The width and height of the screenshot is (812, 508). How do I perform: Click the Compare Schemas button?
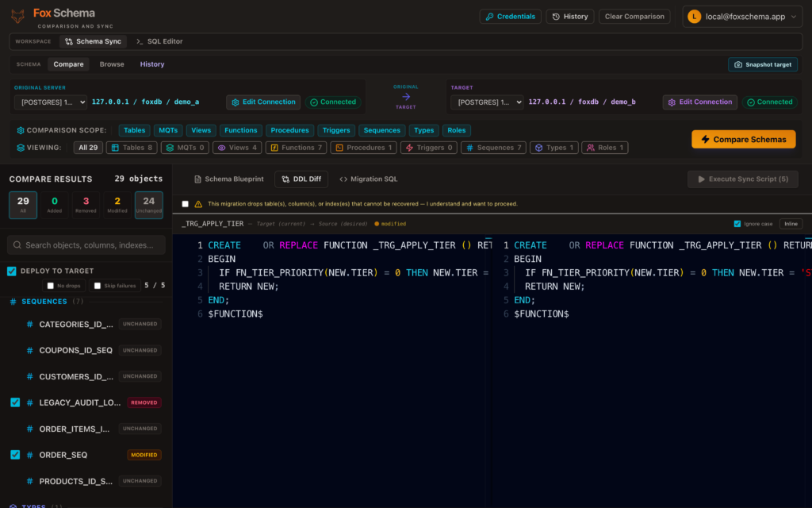(x=744, y=140)
